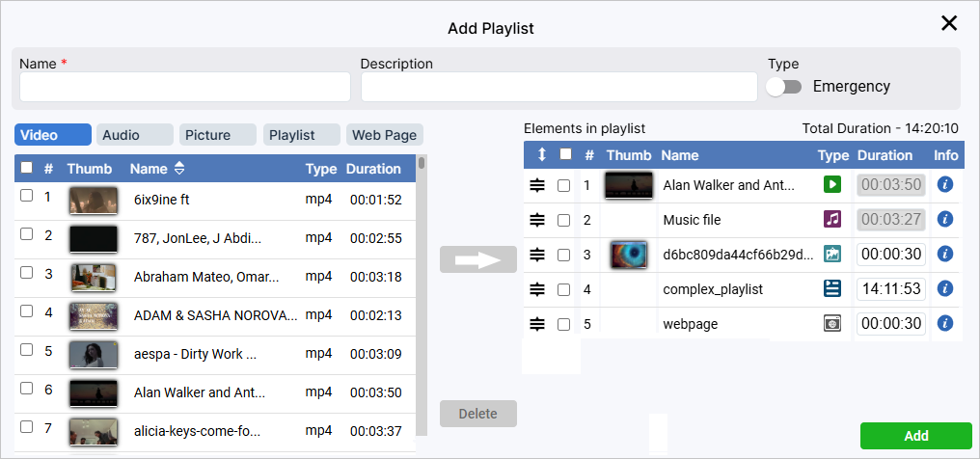Click info icon for complex_playlist row
Image resolution: width=980 pixels, height=459 pixels.
pyautogui.click(x=945, y=288)
